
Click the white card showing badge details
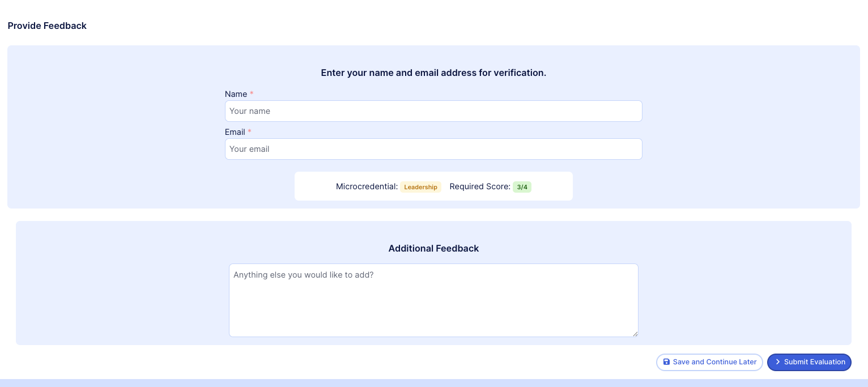pyautogui.click(x=433, y=186)
